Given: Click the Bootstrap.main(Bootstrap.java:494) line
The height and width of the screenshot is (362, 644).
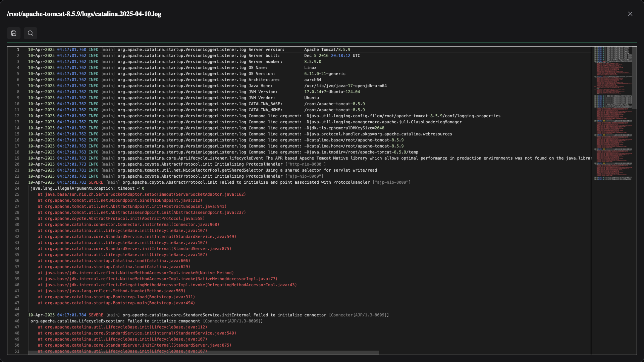Looking at the screenshot, I should coord(116,303).
